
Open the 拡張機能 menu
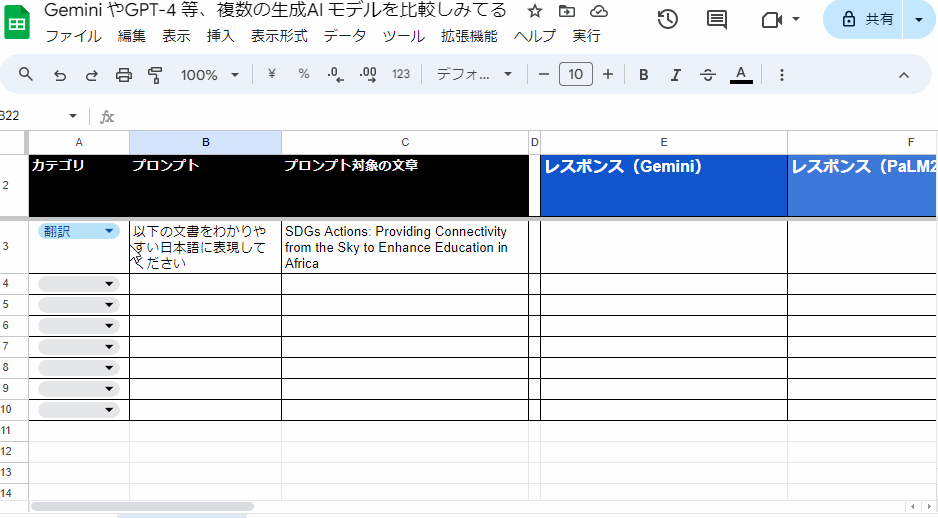470,36
